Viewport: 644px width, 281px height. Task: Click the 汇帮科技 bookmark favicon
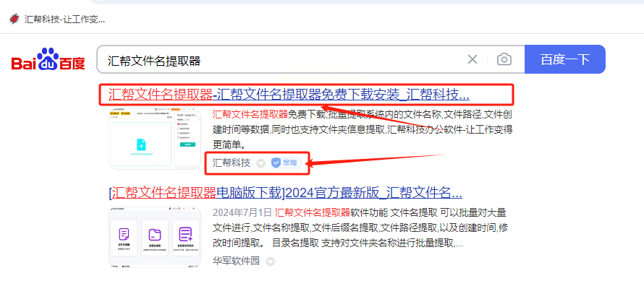14,19
